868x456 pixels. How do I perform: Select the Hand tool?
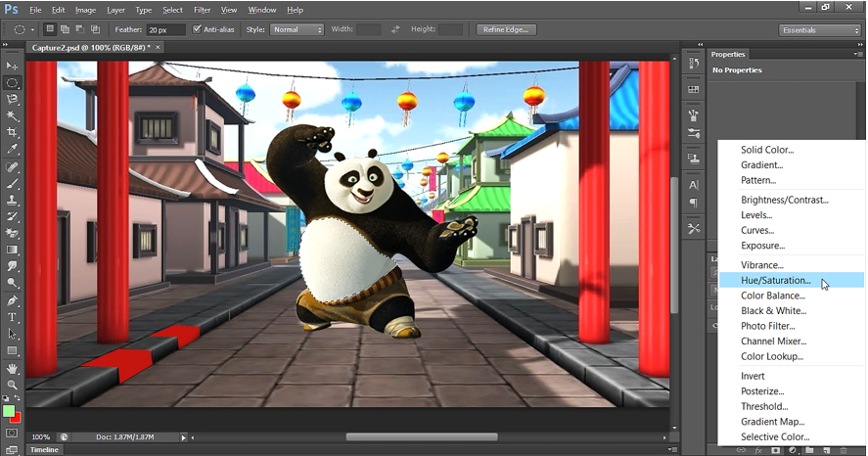pyautogui.click(x=12, y=369)
